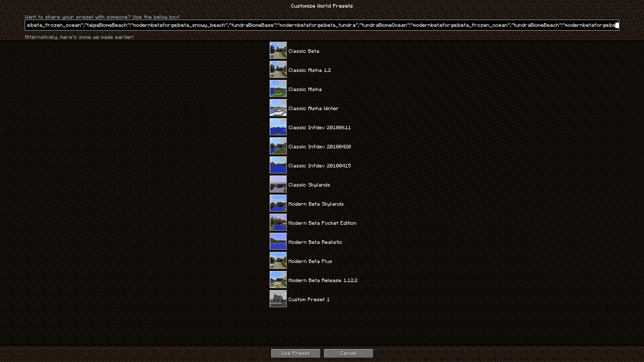Select the Custom Preset 1 text label

[309, 299]
